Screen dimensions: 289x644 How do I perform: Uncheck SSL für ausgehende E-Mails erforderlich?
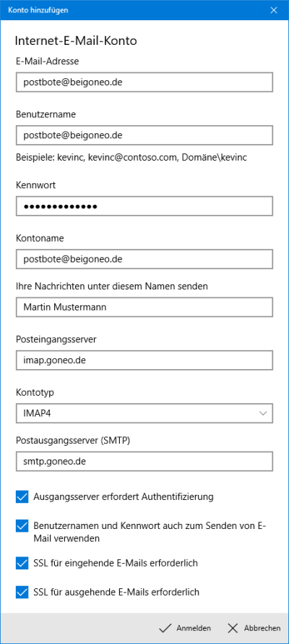(22, 592)
